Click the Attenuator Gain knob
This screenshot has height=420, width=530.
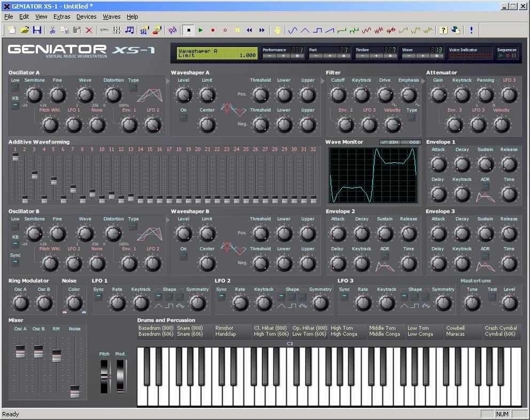[x=439, y=95]
